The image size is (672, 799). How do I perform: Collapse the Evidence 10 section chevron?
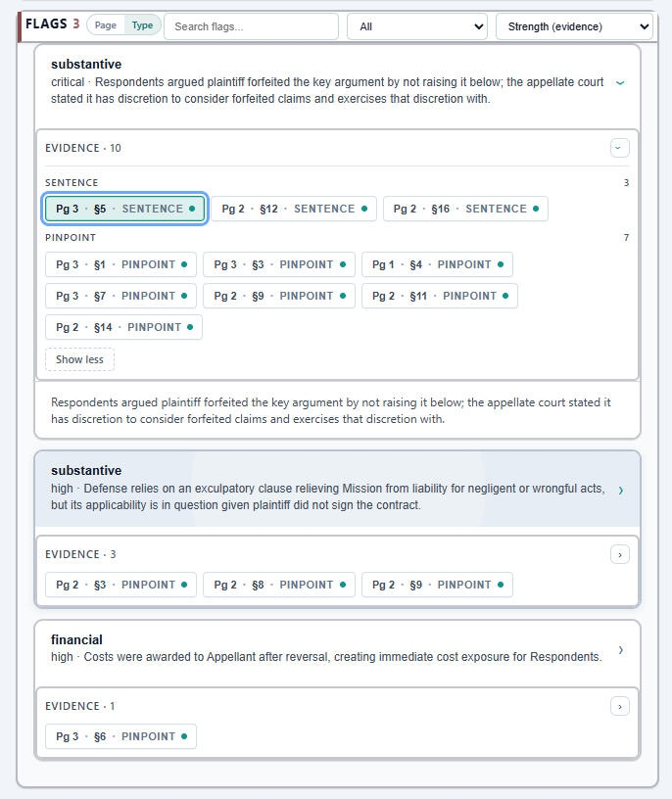(619, 148)
